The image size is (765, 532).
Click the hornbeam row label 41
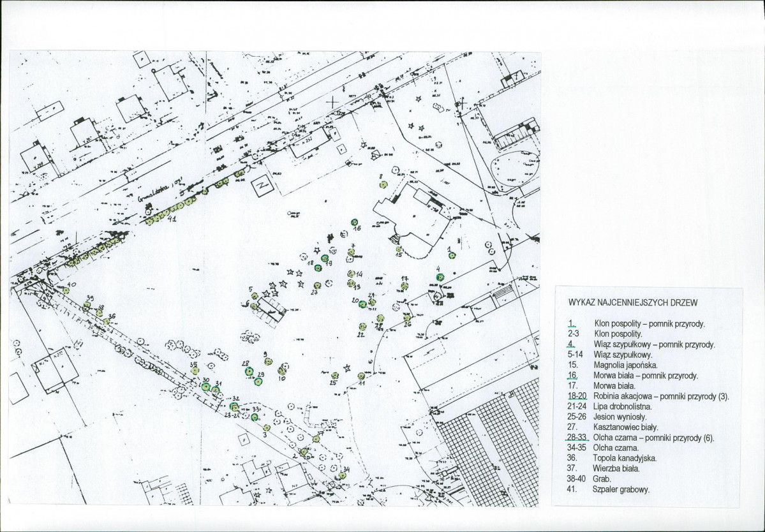click(172, 220)
